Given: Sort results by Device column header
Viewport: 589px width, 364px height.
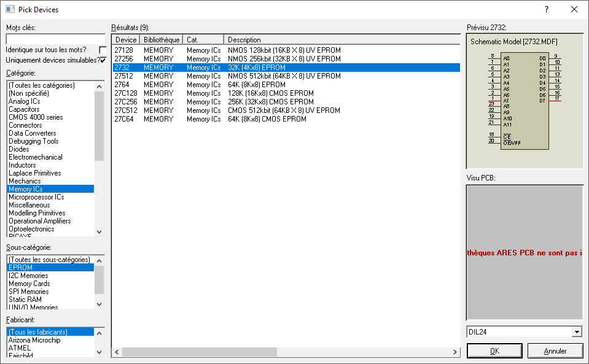Looking at the screenshot, I should [x=126, y=40].
